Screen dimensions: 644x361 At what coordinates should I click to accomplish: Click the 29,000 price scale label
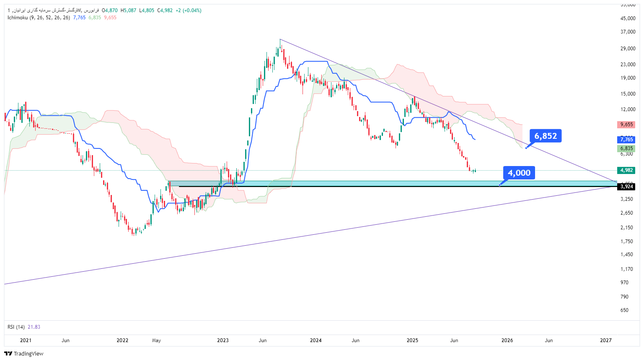click(x=628, y=49)
